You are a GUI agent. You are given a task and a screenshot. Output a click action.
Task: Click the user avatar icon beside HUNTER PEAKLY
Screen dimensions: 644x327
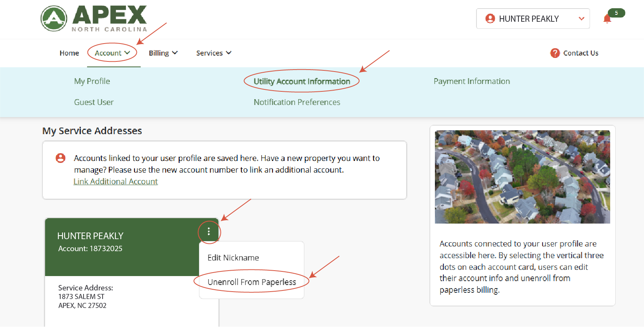click(x=490, y=19)
